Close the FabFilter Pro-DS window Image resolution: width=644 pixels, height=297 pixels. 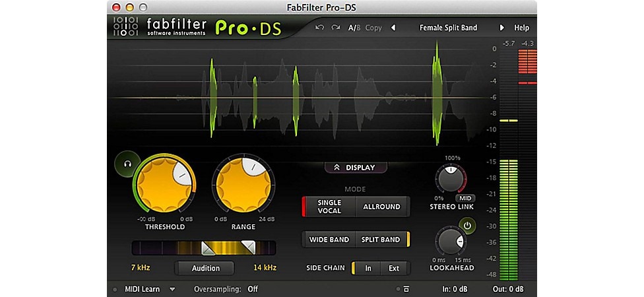click(116, 7)
